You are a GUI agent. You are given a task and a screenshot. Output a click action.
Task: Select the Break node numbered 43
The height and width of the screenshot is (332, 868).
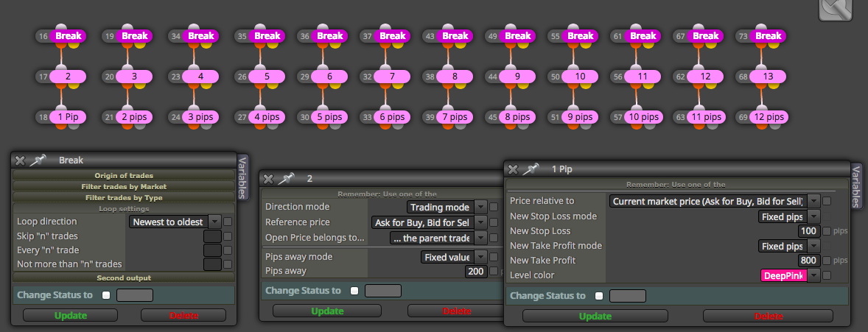[x=455, y=36]
